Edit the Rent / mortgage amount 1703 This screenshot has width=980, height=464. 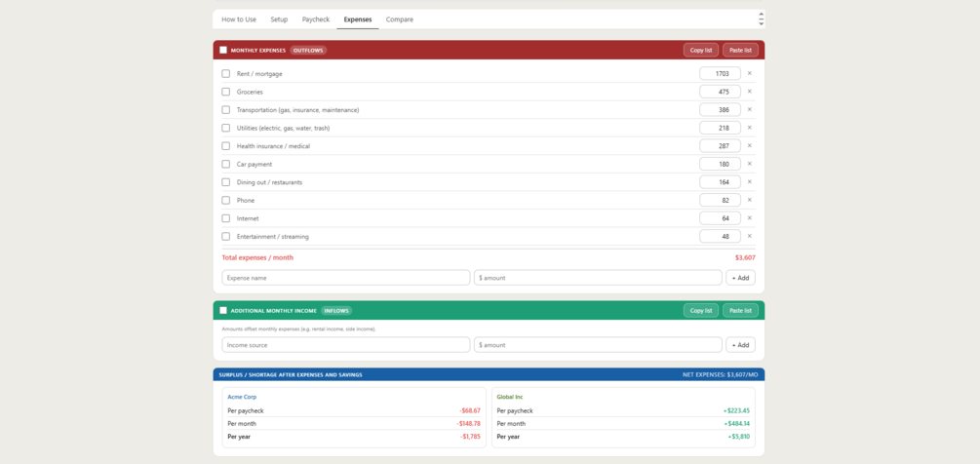(720, 74)
